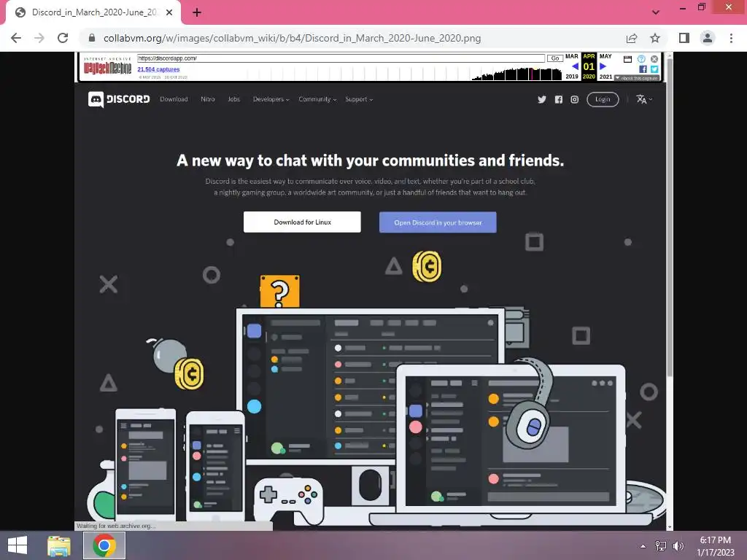
Task: Close the Wayback toolbar
Action: (654, 59)
